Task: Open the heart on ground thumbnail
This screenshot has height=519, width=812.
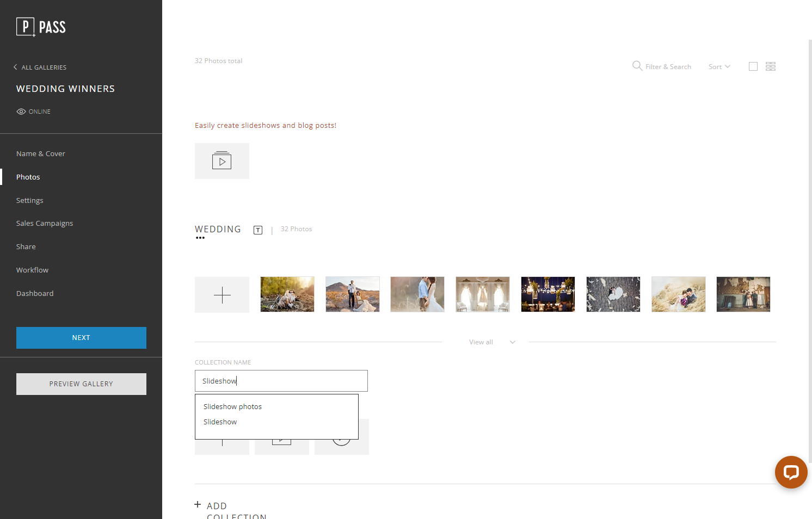Action: pyautogui.click(x=613, y=294)
